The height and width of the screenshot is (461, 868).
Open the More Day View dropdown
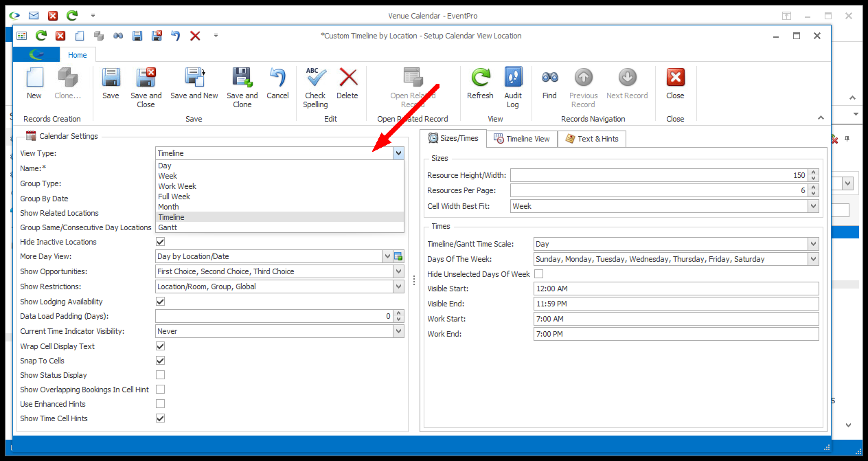pyautogui.click(x=387, y=257)
